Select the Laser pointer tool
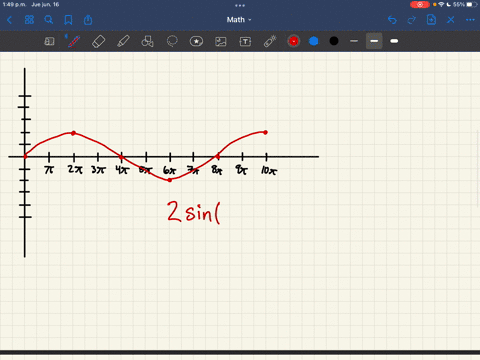This screenshot has height=360, width=480. point(270,41)
